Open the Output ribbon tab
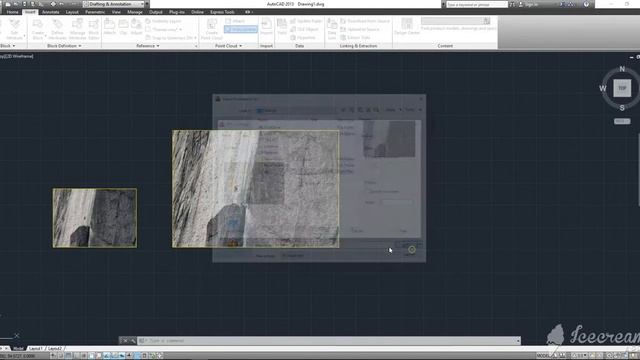This screenshot has width=640, height=360. [156, 12]
